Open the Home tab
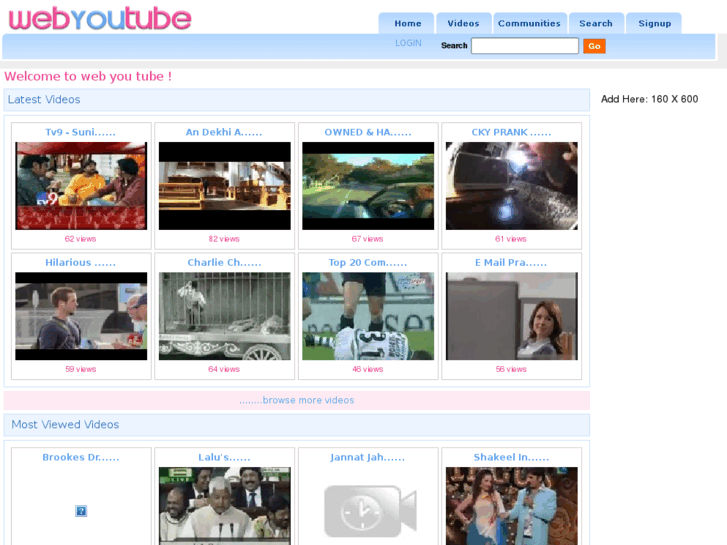 (408, 23)
